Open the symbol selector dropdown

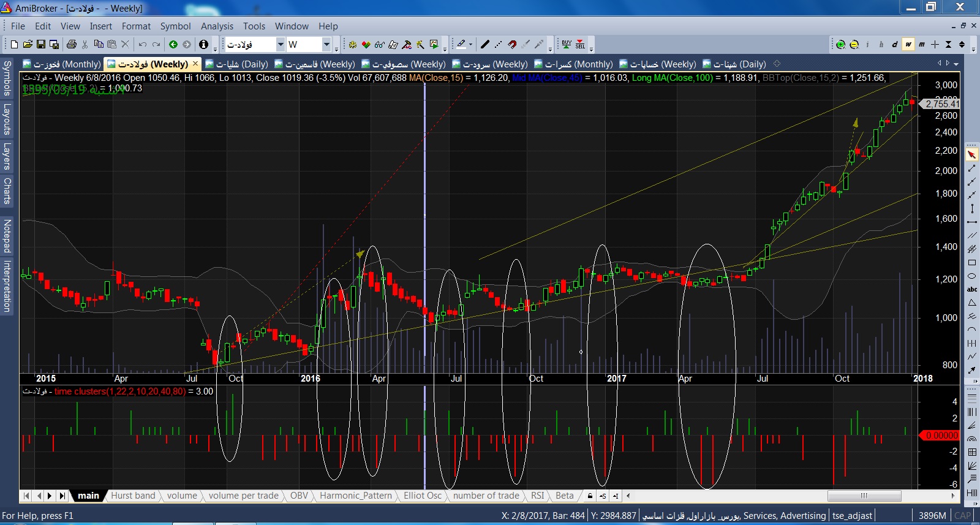coord(281,44)
